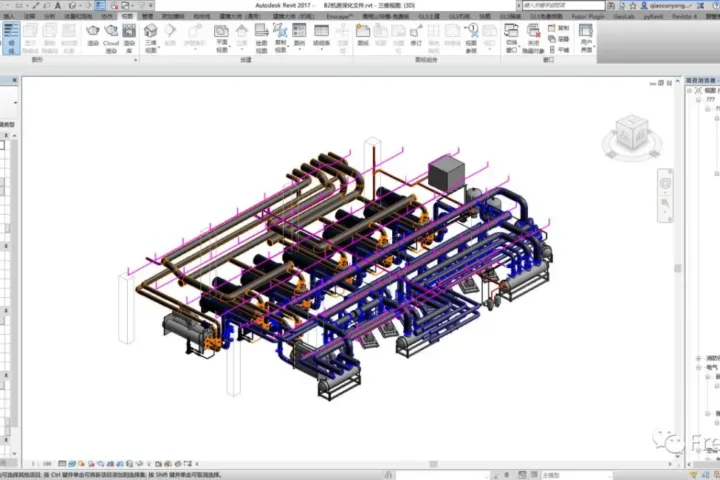
Task: Open the Annotate (注释) ribbon tab
Action: 29,16
